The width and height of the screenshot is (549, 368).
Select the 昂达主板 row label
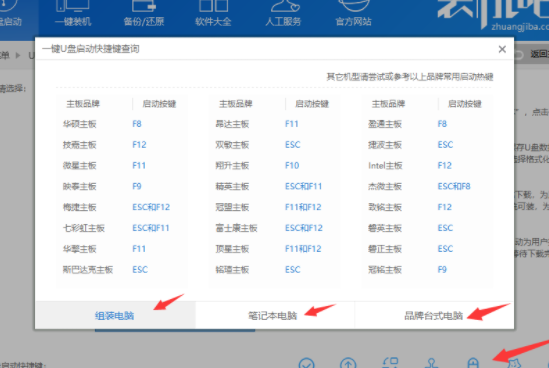pyautogui.click(x=232, y=124)
